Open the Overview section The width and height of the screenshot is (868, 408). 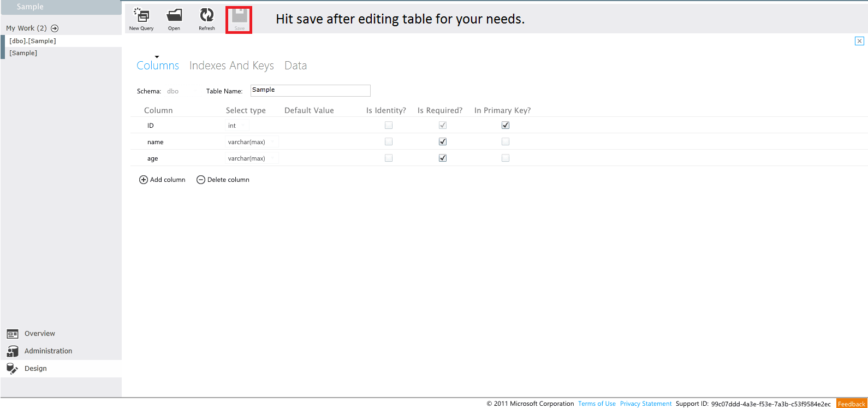[x=39, y=334]
